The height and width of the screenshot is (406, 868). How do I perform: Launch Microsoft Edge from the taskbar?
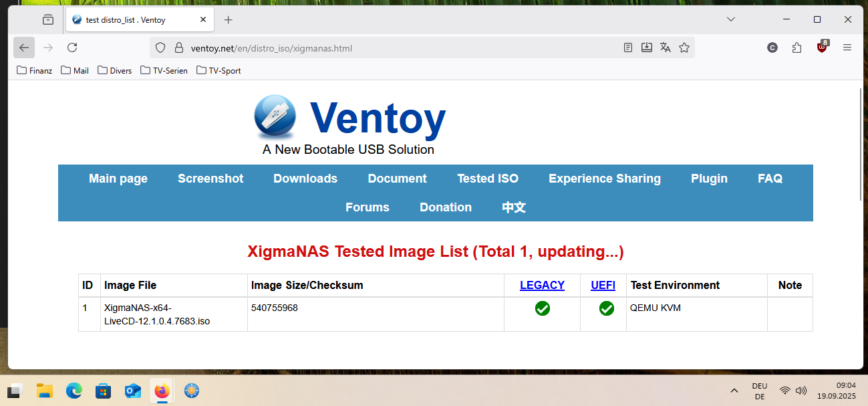74,391
